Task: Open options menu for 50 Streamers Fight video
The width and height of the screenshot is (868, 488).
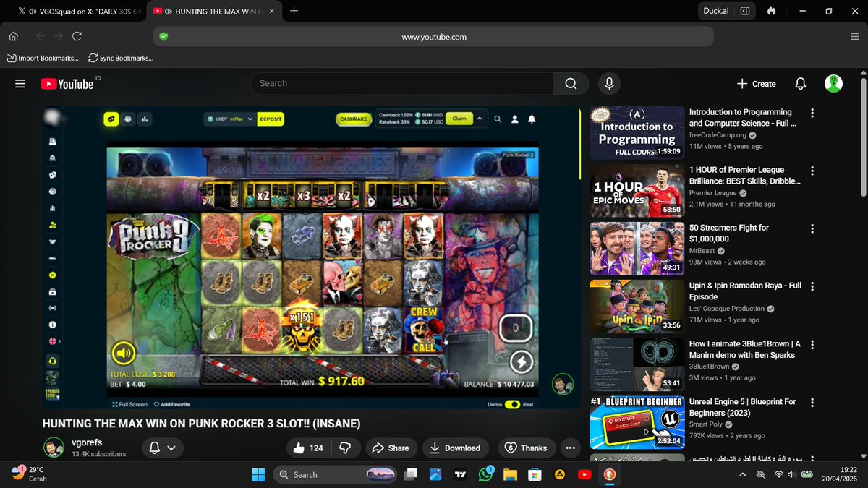Action: tap(812, 228)
